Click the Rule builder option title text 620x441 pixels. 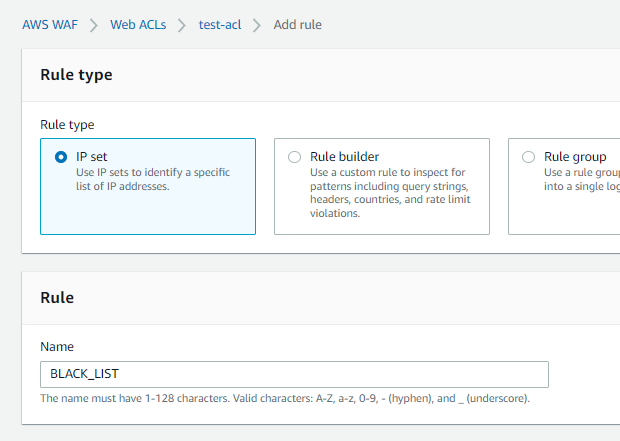pyautogui.click(x=344, y=157)
